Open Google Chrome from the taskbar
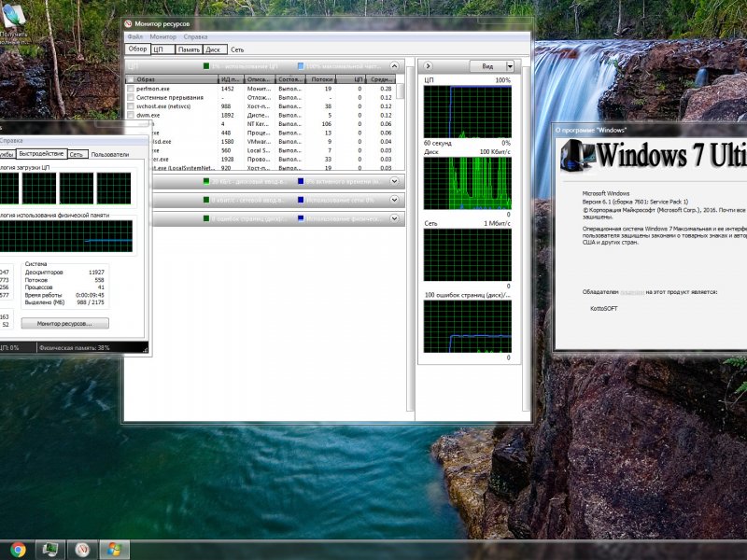The width and height of the screenshot is (747, 560). point(18,550)
